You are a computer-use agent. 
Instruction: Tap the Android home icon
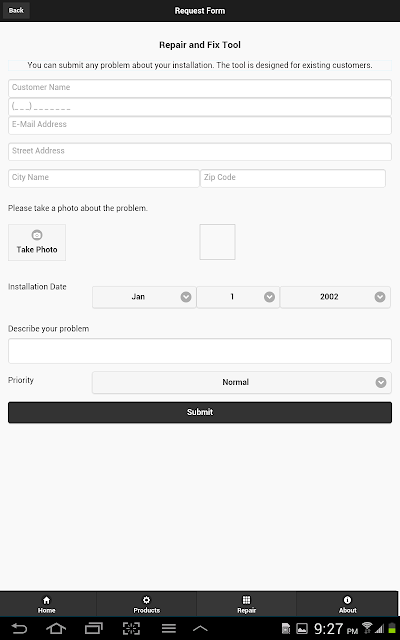click(56, 629)
